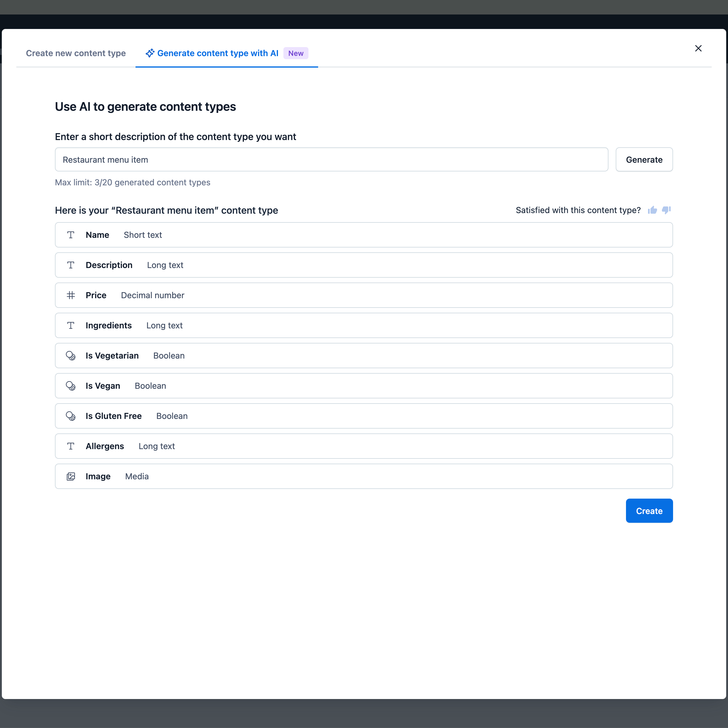Switch to Create new content type tab
The image size is (728, 728).
[75, 53]
